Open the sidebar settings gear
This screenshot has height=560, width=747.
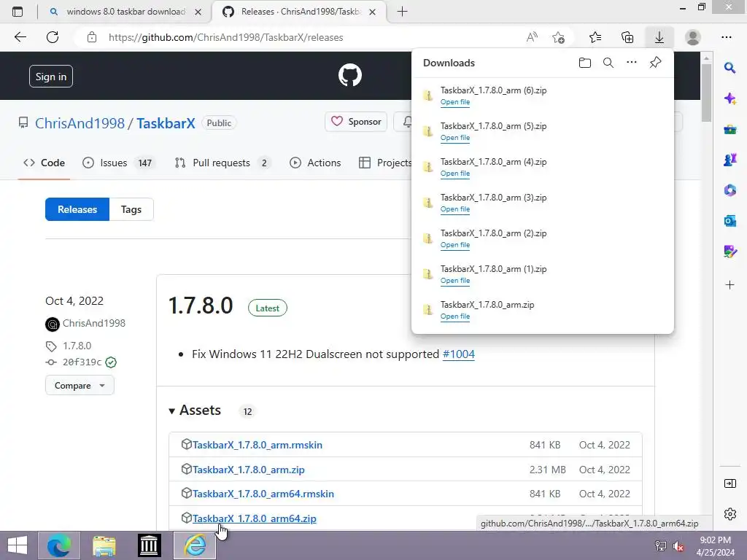[729, 514]
